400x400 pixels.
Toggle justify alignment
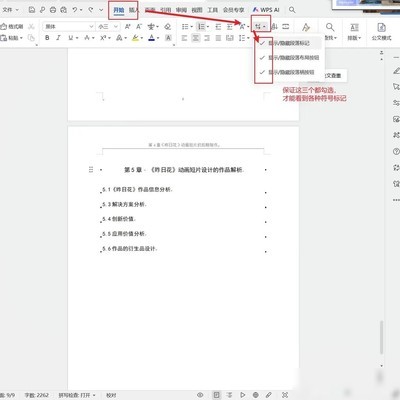[218, 38]
